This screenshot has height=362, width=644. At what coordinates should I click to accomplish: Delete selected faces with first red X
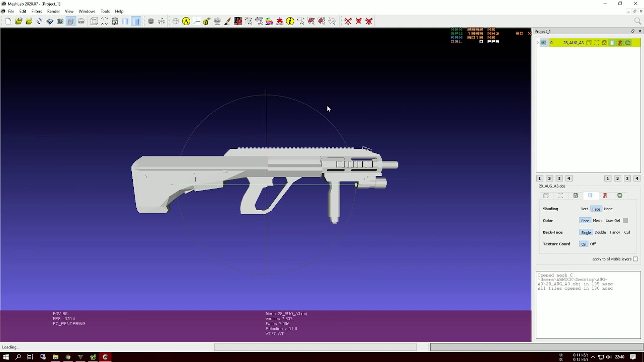tap(348, 21)
